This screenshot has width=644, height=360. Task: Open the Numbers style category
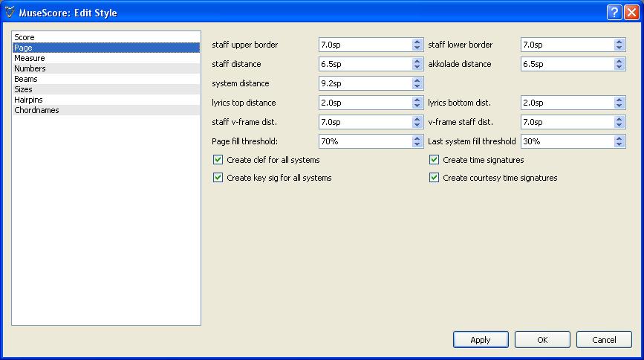106,68
